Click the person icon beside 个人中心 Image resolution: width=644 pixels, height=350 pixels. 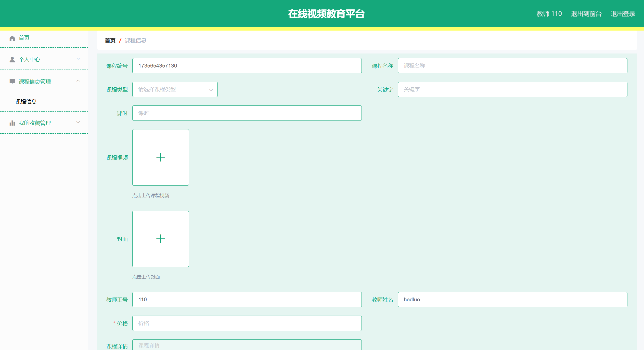(x=12, y=60)
